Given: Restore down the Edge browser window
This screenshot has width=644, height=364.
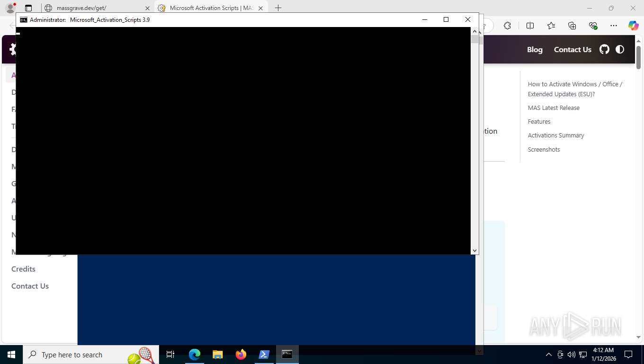Looking at the screenshot, I should 611,8.
